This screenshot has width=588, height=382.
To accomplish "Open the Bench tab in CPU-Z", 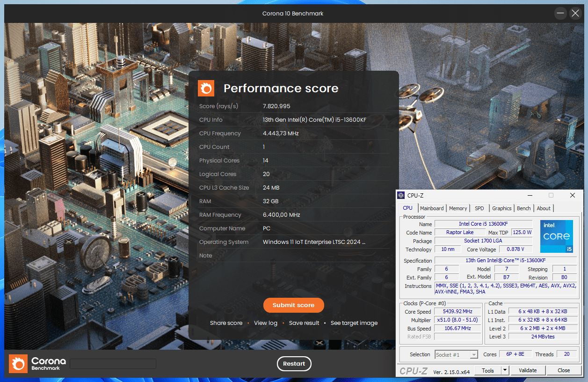I will click(524, 208).
